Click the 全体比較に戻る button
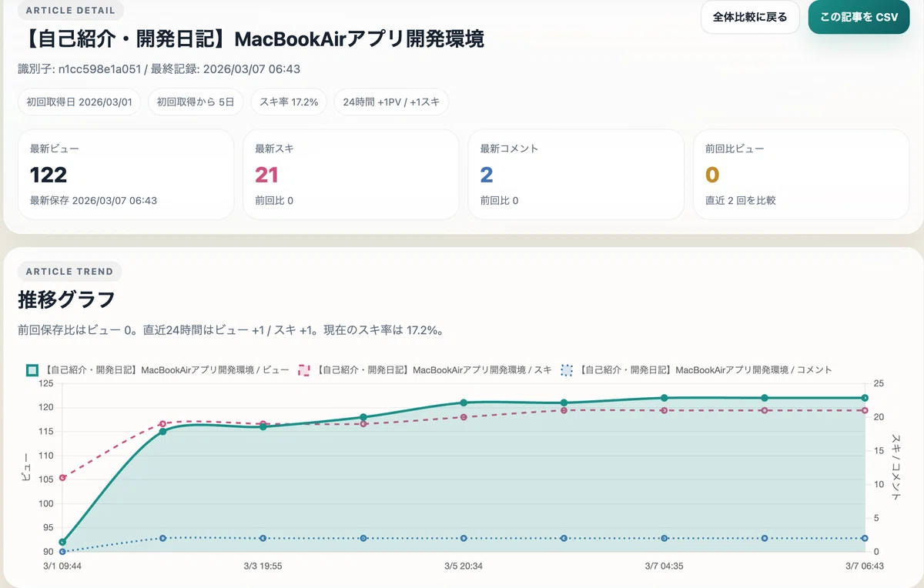This screenshot has height=588, width=924. click(750, 17)
